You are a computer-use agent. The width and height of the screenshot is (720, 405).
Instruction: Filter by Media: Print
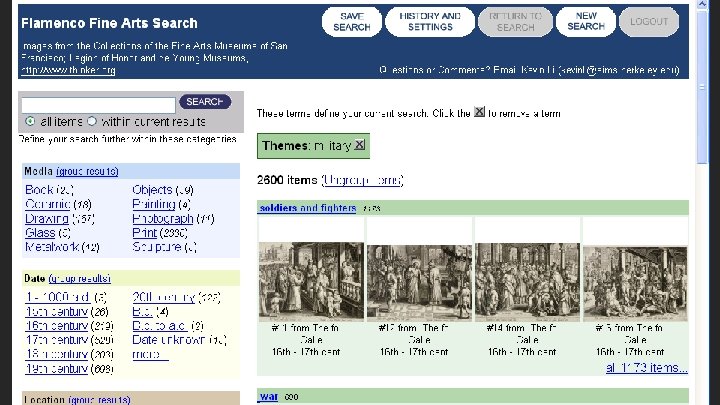[x=145, y=233]
